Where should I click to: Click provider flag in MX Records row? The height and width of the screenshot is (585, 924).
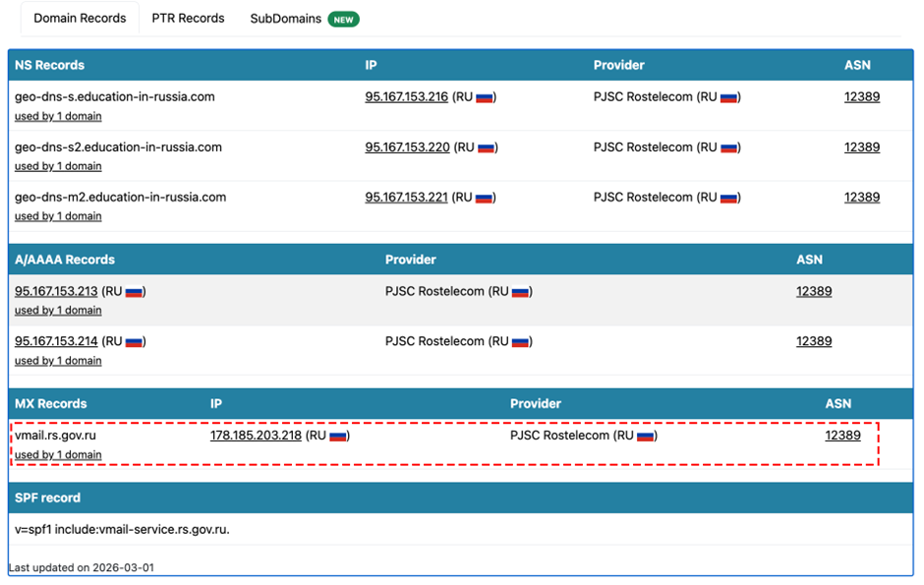646,436
